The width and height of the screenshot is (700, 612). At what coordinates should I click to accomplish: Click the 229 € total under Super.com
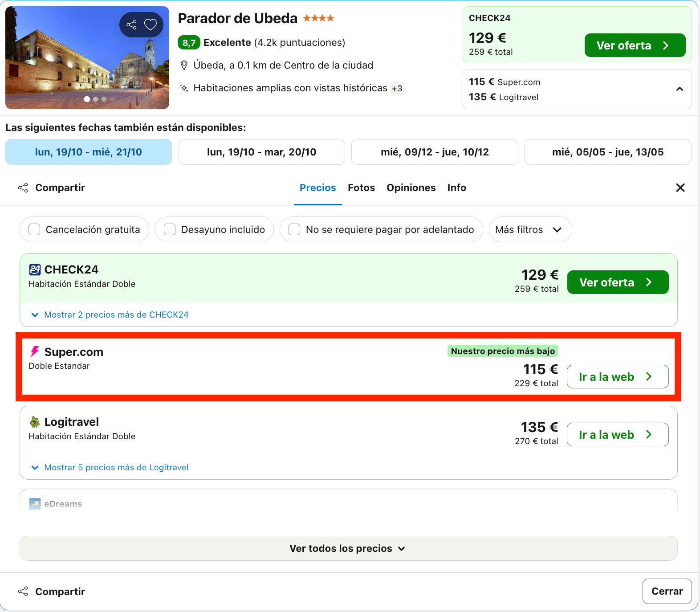[536, 383]
